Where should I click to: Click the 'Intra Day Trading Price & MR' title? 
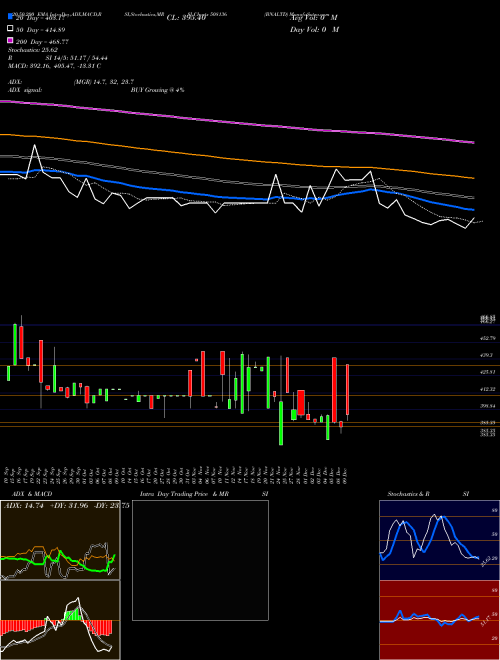tap(184, 494)
